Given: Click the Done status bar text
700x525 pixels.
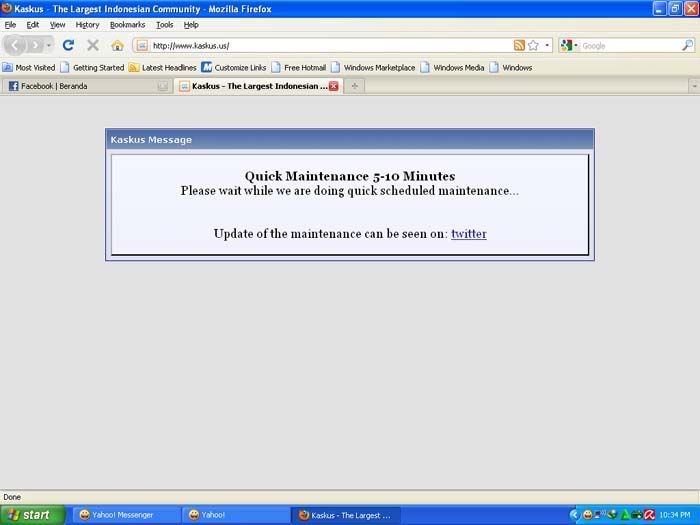Looking at the screenshot, I should 12,497.
